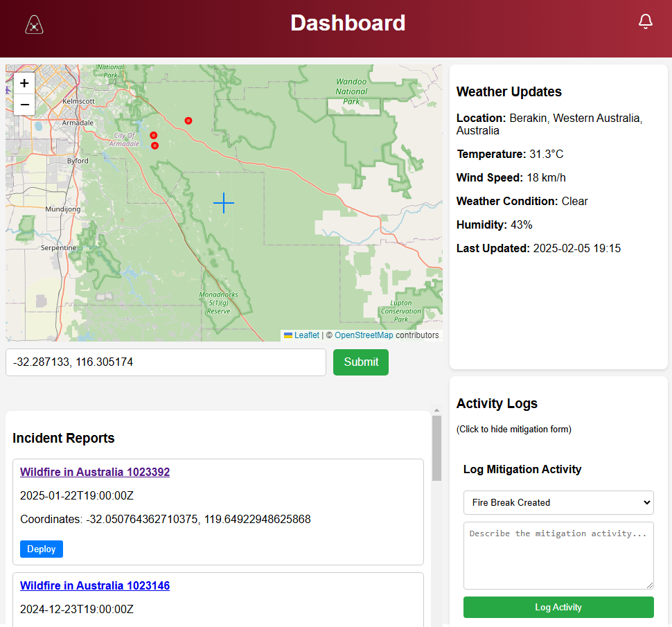This screenshot has width=672, height=627.
Task: Click the Activity Logs heading
Action: (x=497, y=404)
